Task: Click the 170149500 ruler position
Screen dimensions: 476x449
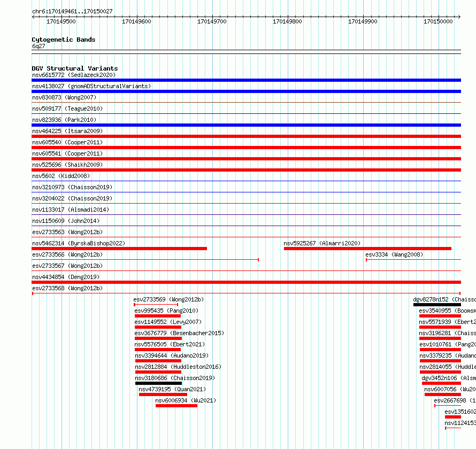Action: pyautogui.click(x=61, y=21)
